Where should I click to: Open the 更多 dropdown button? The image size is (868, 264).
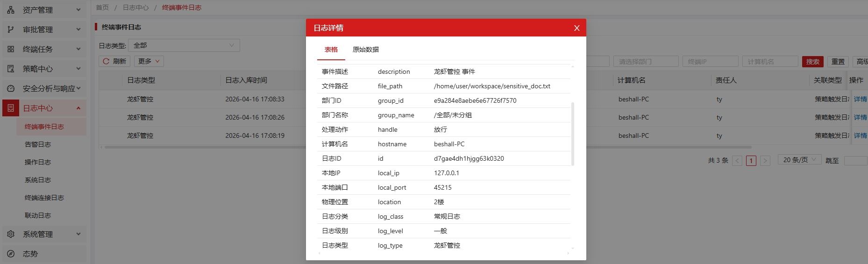point(149,61)
